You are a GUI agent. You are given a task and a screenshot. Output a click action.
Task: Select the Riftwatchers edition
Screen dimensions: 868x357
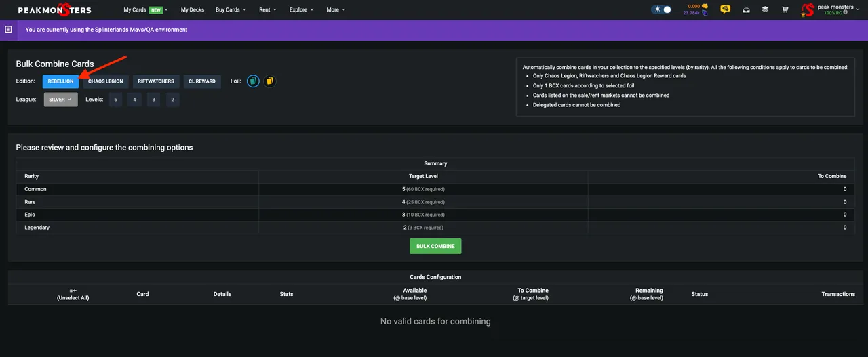pos(156,81)
